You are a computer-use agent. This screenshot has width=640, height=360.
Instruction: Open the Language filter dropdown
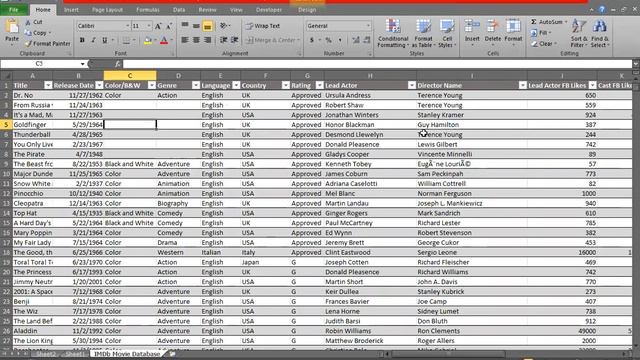pos(236,85)
